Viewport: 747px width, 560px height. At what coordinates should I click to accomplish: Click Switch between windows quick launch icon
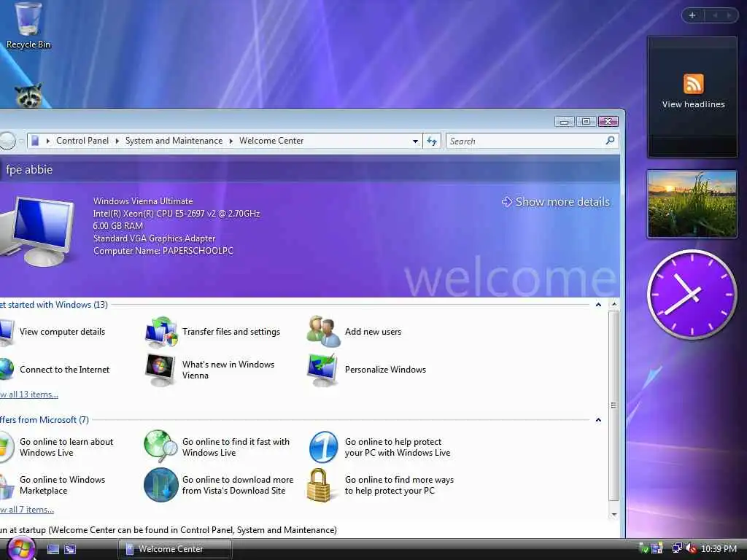coord(70,549)
